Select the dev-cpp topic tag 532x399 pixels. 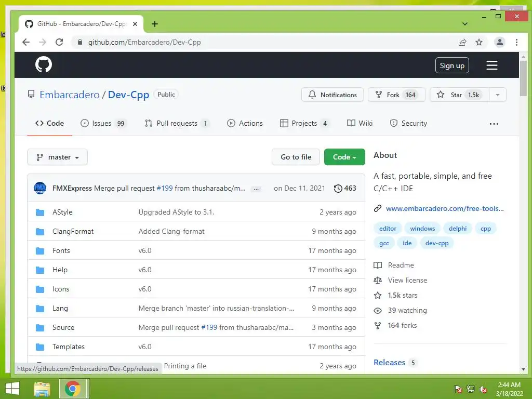pyautogui.click(x=437, y=243)
